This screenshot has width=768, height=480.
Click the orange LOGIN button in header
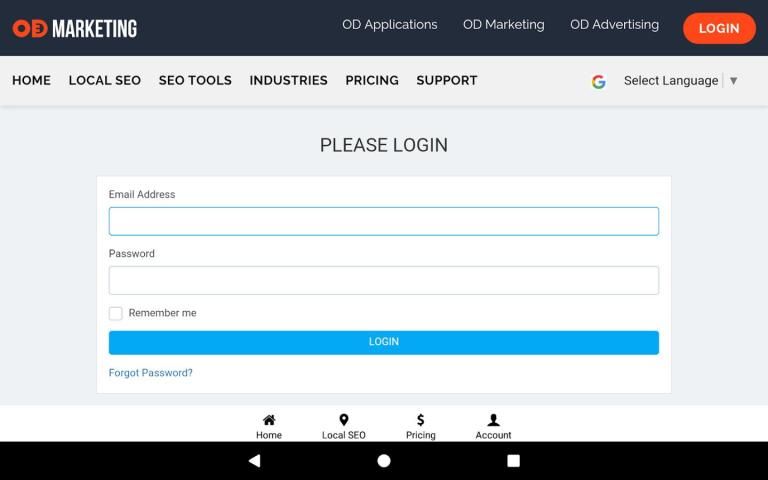[x=718, y=28]
